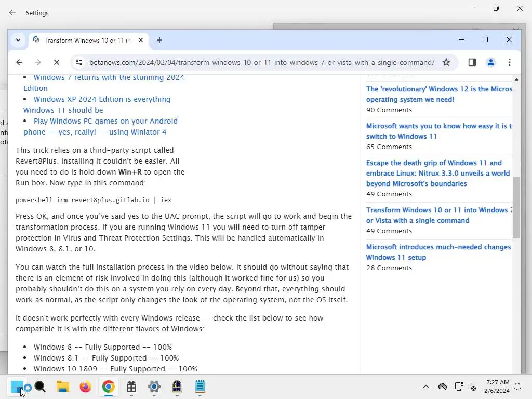Screen dimensions: 532x399
Task: Open clock showing 7:27 AM
Action: pos(497,387)
